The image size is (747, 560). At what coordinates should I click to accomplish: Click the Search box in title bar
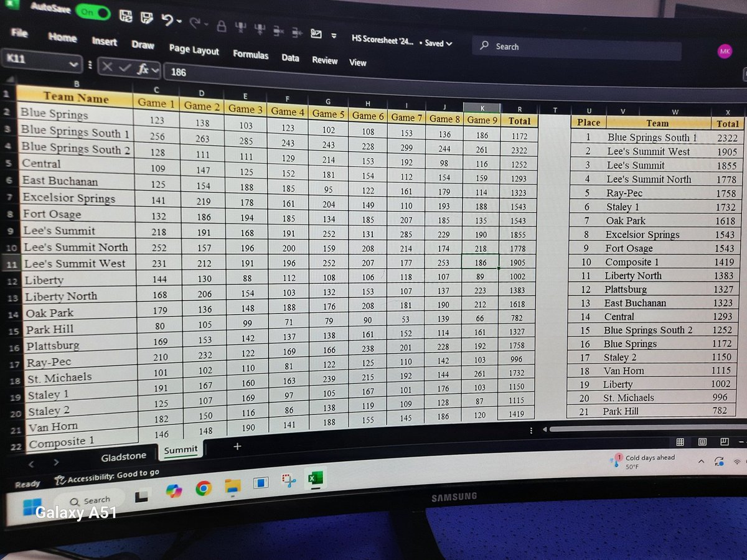(x=576, y=49)
